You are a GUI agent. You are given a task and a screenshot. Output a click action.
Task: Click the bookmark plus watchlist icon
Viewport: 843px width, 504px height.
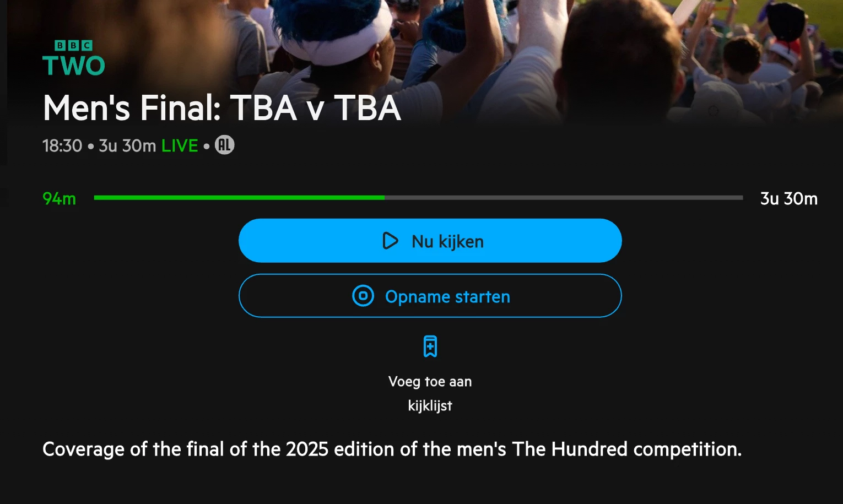430,346
